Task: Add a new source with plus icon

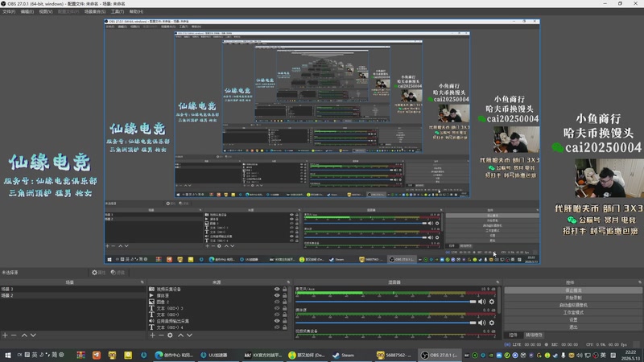Action: click(x=152, y=335)
